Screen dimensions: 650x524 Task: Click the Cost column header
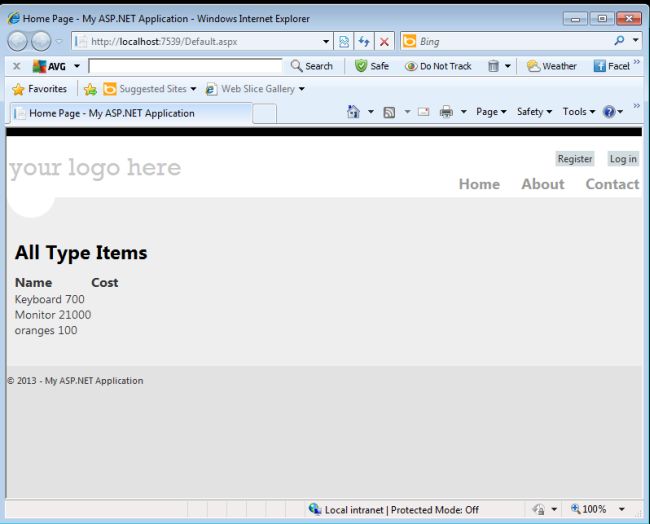tap(104, 283)
